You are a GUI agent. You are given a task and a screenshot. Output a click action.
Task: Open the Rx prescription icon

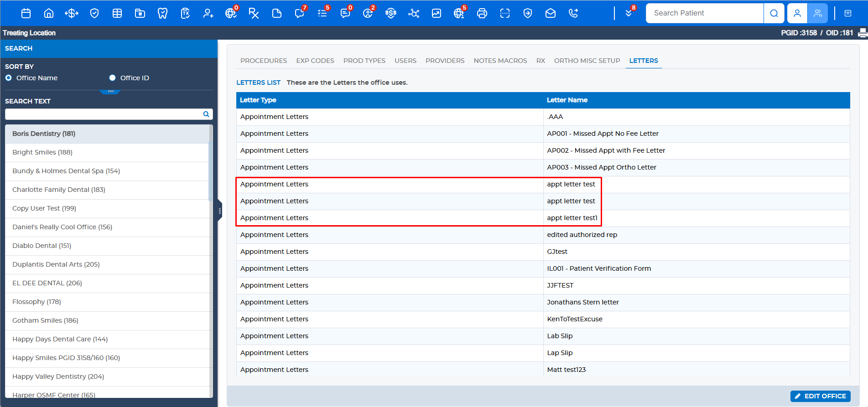pyautogui.click(x=254, y=13)
